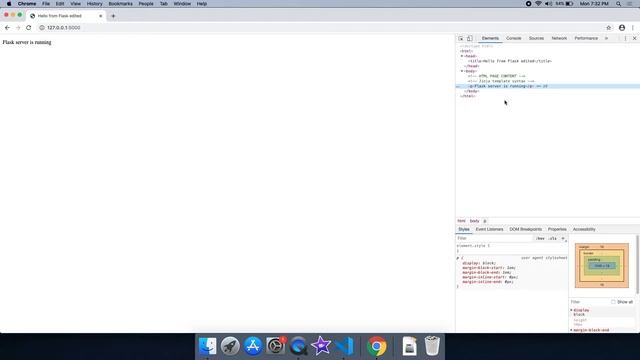Add a new style rule plus button
The width and height of the screenshot is (640, 360).
coord(563,238)
